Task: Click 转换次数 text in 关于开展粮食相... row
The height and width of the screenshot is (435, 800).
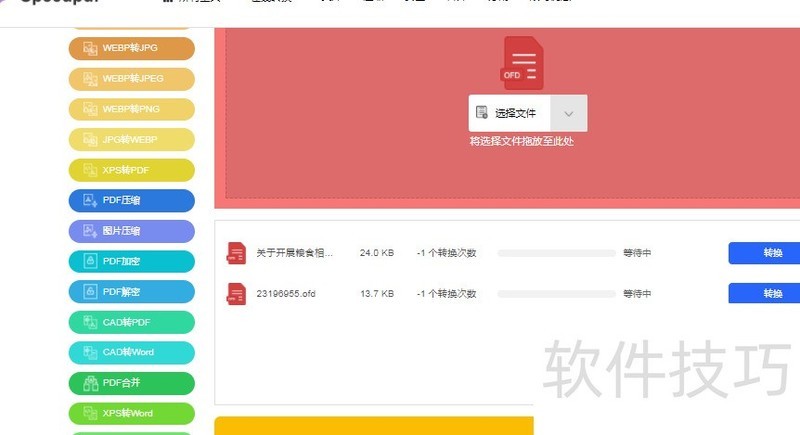Action: pos(446,253)
